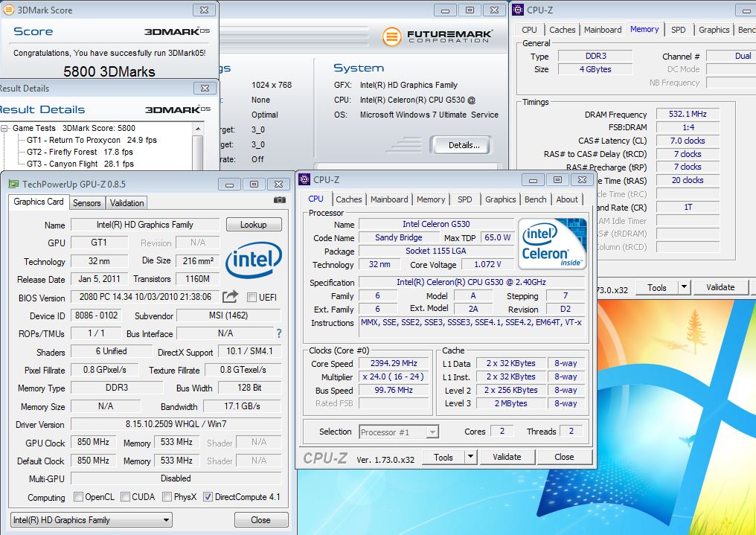Select the Graphics Card tab in GPU-Z
756x535 pixels.
(39, 202)
